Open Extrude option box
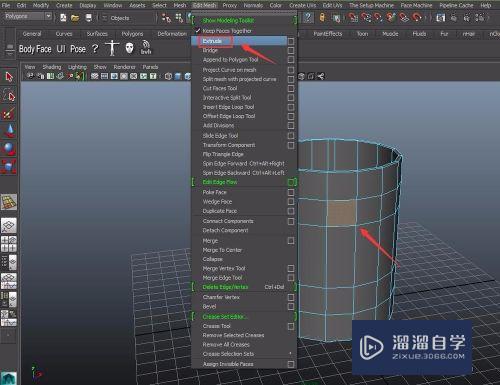 pyautogui.click(x=291, y=41)
